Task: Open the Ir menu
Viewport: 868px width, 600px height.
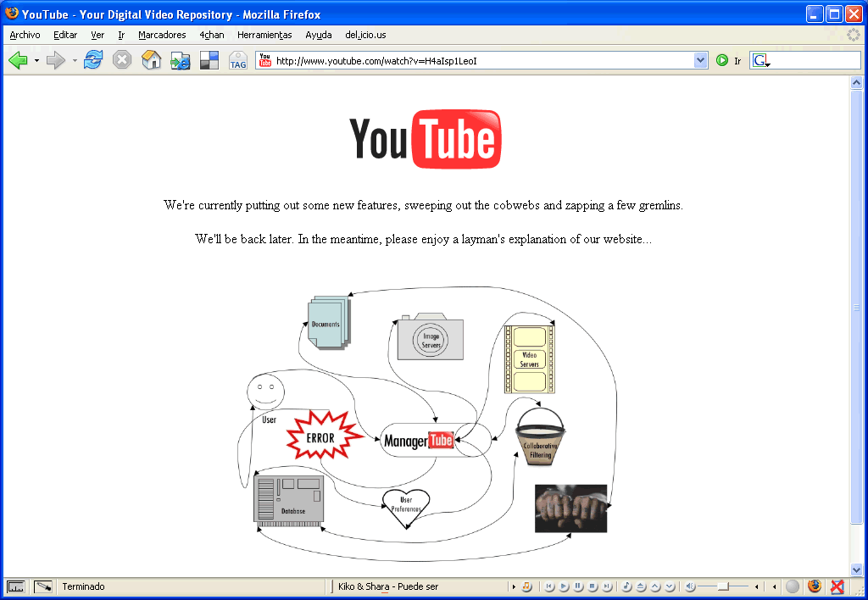Action: coord(121,35)
